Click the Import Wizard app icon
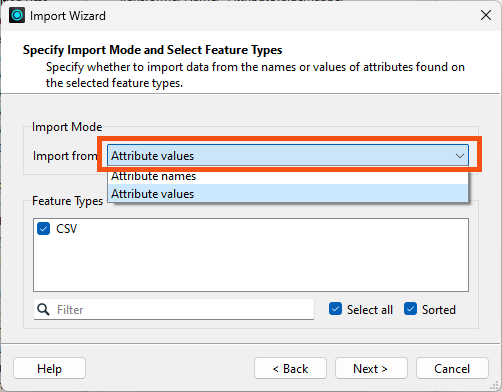 [x=17, y=15]
